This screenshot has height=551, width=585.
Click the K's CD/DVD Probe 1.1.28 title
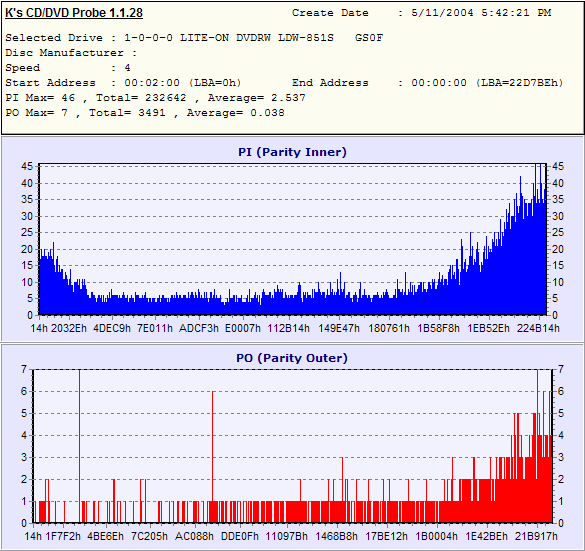74,13
